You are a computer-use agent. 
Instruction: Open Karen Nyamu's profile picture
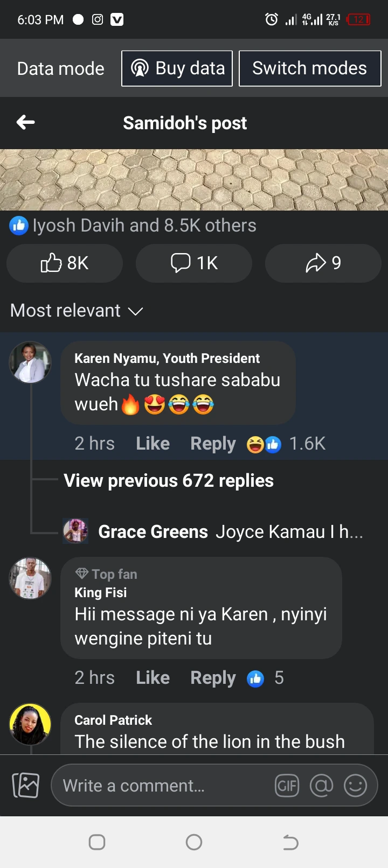point(30,362)
